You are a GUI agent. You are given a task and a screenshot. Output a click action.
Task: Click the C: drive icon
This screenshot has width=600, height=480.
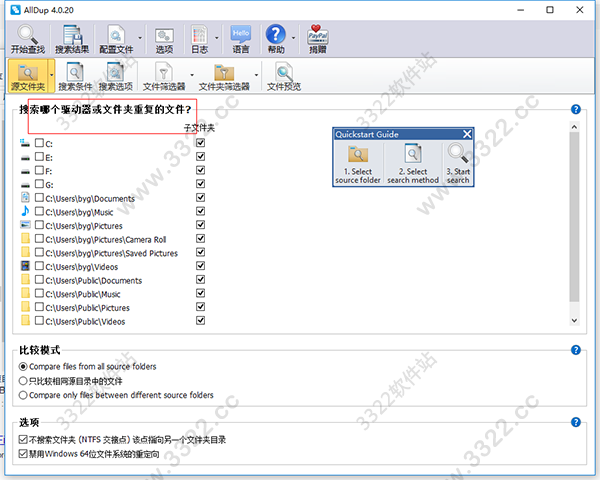click(x=25, y=143)
